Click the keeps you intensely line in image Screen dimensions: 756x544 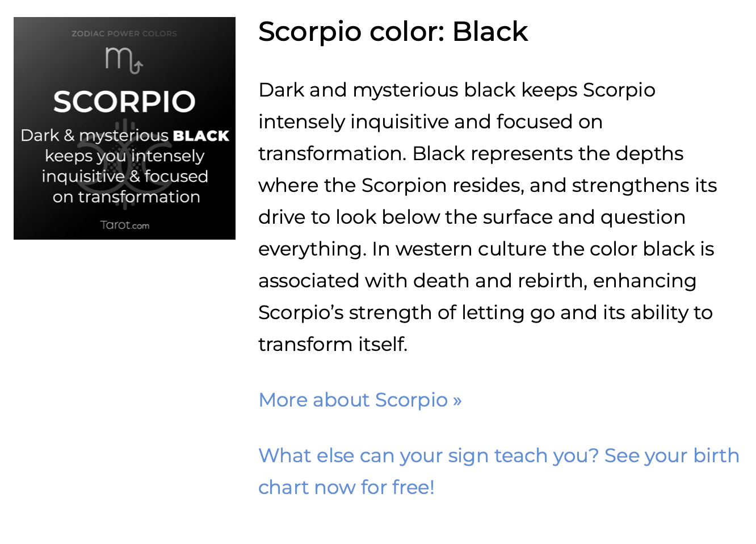coord(124,156)
